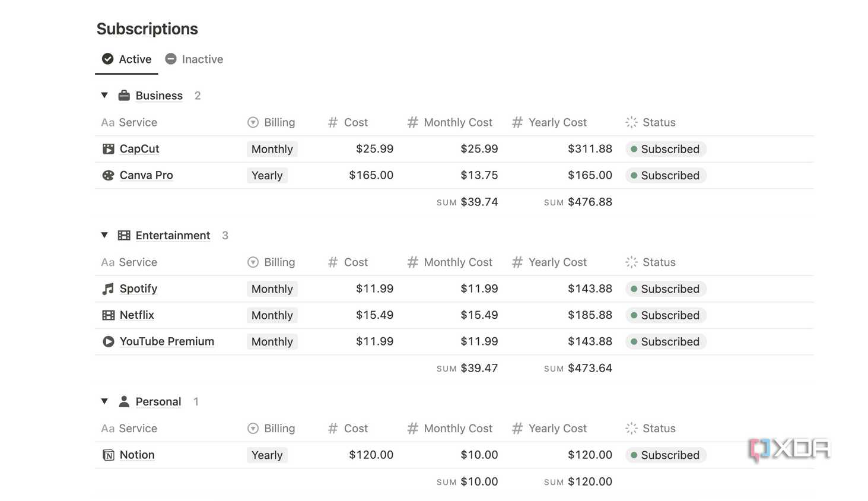This screenshot has width=868, height=501.
Task: Click the Business monthly SUM $39.74
Action: (x=467, y=202)
